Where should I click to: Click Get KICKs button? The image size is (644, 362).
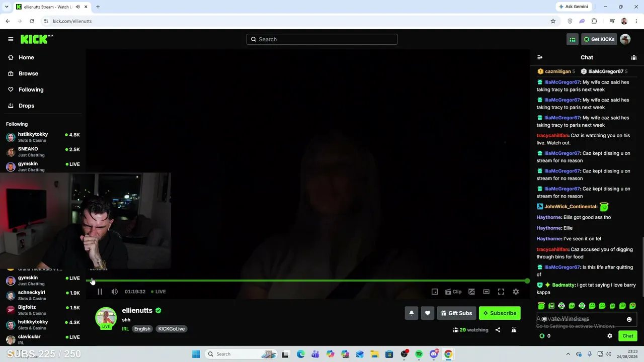click(599, 39)
